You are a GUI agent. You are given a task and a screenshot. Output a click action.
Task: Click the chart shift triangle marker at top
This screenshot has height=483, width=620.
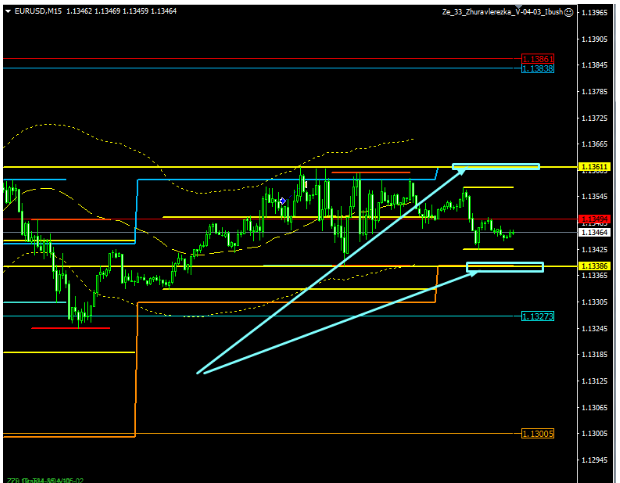pyautogui.click(x=519, y=7)
